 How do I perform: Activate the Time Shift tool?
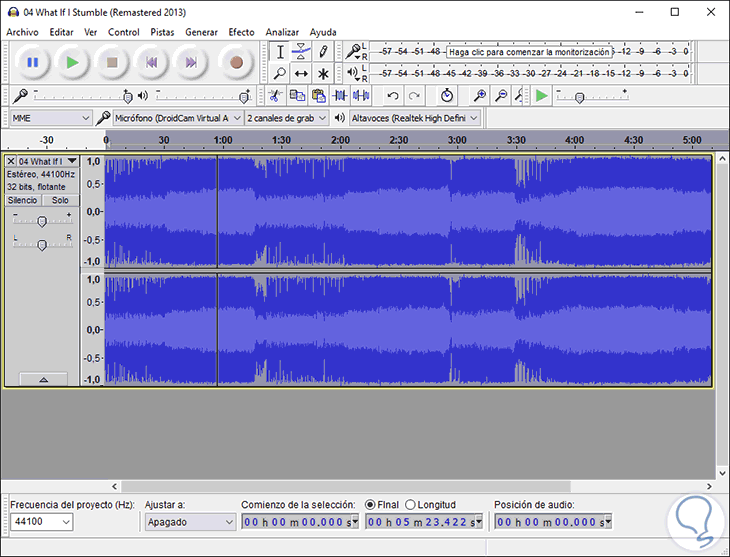(301, 73)
